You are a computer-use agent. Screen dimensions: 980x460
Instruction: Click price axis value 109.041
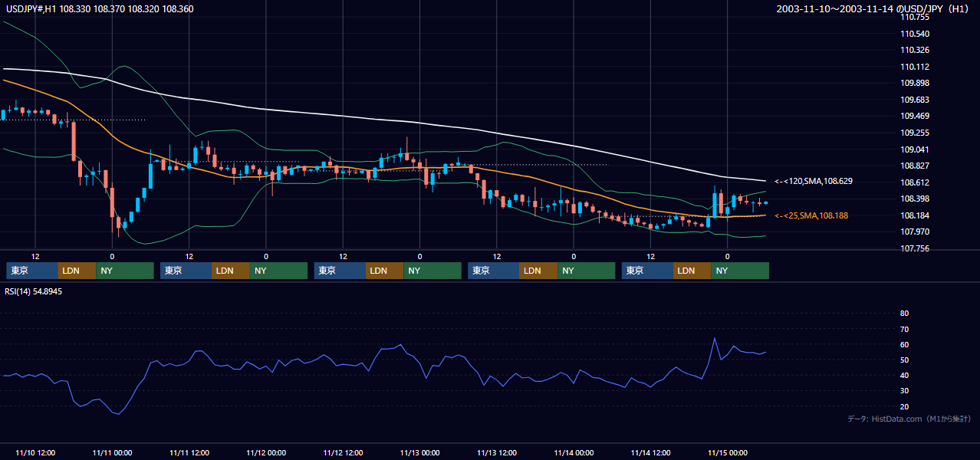coord(914,149)
